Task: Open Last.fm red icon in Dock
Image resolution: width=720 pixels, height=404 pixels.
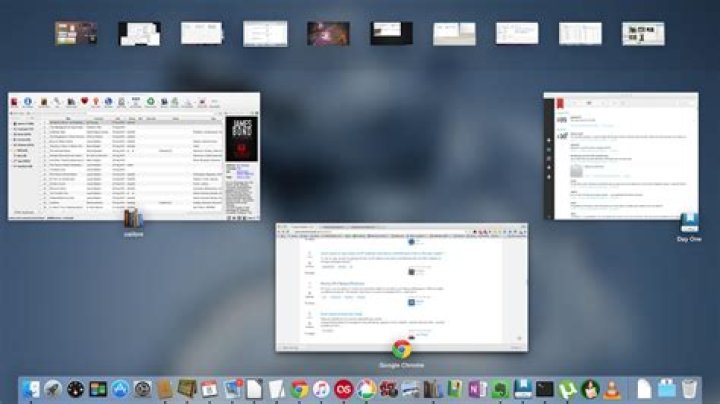Action: click(343, 389)
